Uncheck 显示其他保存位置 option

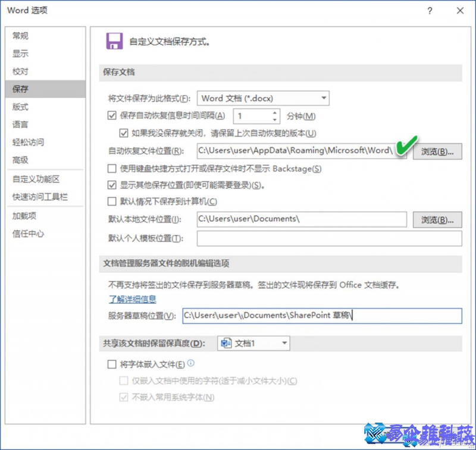point(112,185)
